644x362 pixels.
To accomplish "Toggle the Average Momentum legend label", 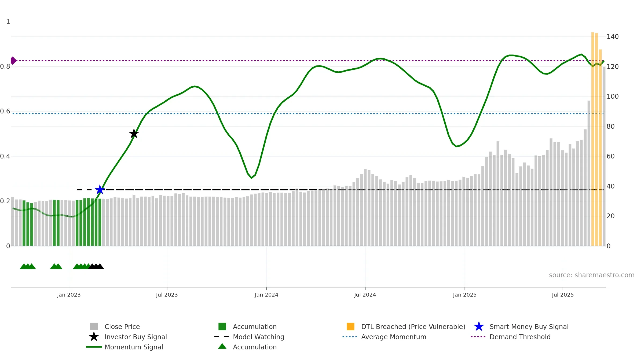I will click(x=394, y=337).
